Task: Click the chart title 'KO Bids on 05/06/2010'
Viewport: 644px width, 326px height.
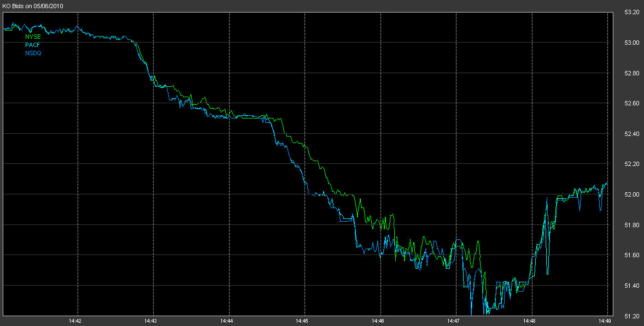Action: click(33, 6)
